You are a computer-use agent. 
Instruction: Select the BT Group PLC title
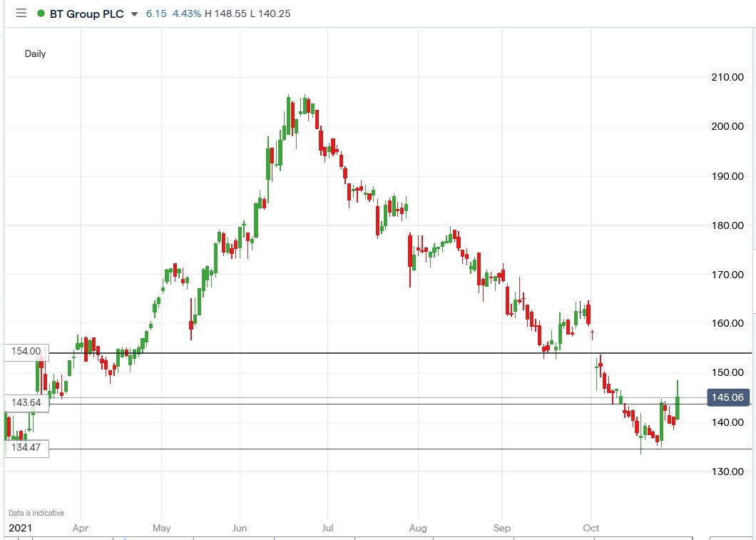coord(88,13)
